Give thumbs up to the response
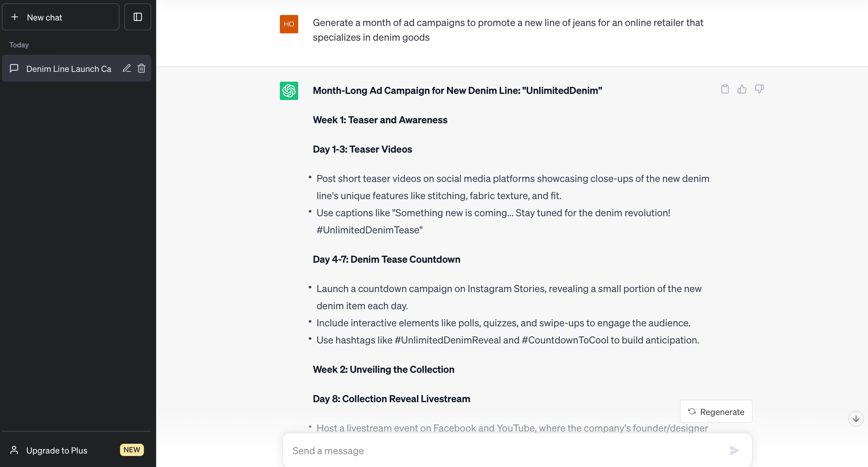 pos(742,89)
